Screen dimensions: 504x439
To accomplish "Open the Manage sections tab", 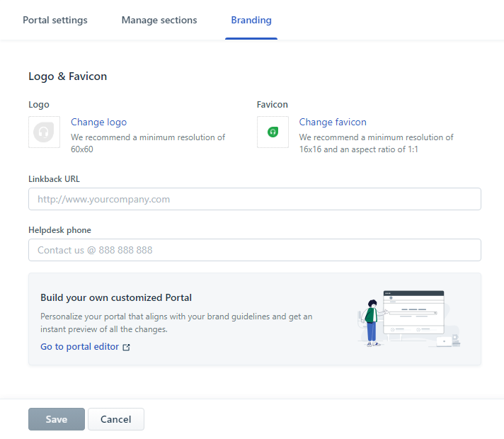I will tap(159, 21).
